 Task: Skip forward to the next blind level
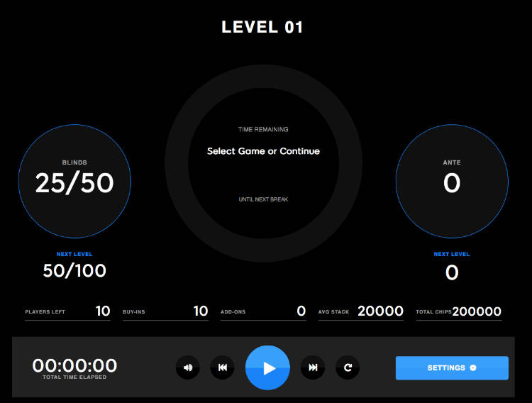[x=313, y=368]
